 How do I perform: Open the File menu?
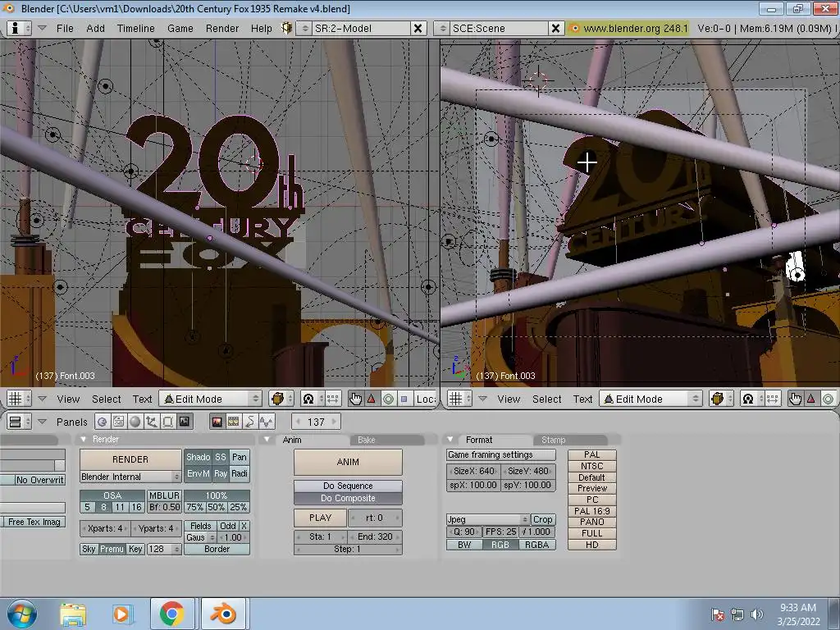click(65, 29)
